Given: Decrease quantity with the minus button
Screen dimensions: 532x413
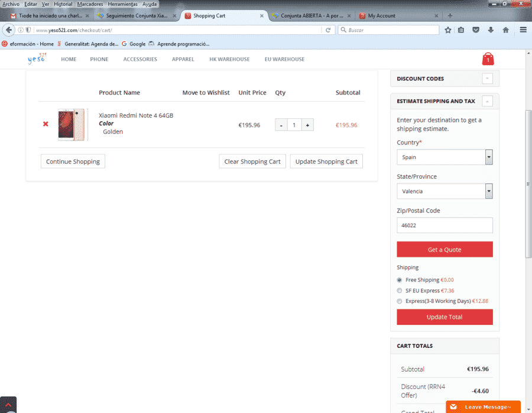Looking at the screenshot, I should 281,125.
